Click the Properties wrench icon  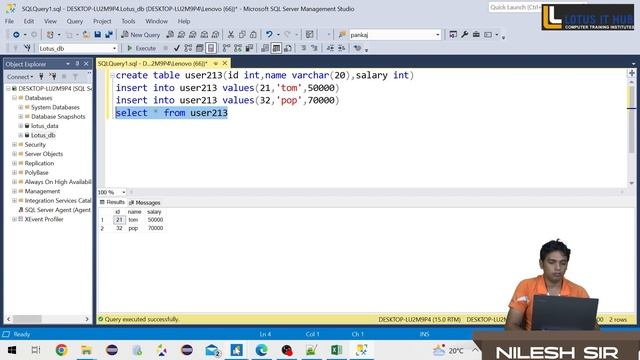464,35
